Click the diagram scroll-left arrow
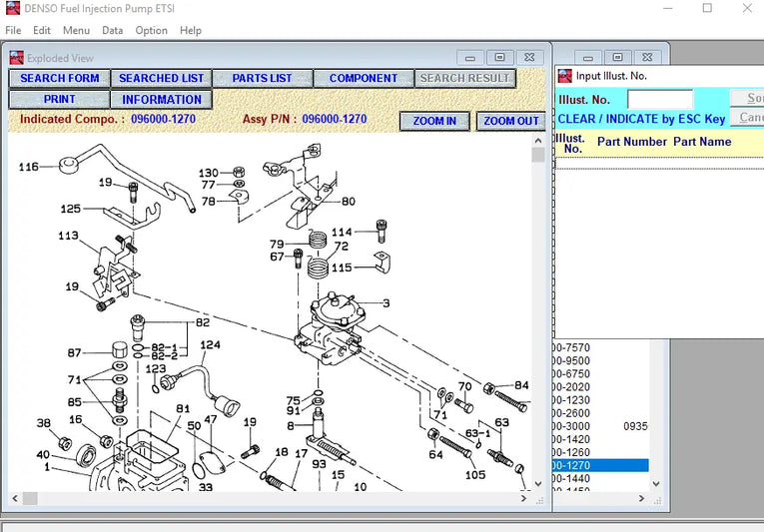The width and height of the screenshot is (764, 532). coord(15,498)
